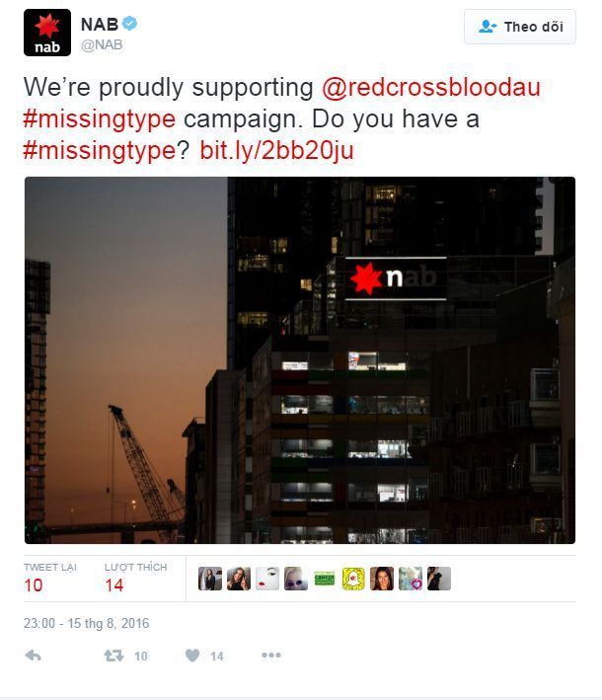602x700 pixels.
Task: Open the @redcrossbloodau mention link
Action: [x=431, y=87]
